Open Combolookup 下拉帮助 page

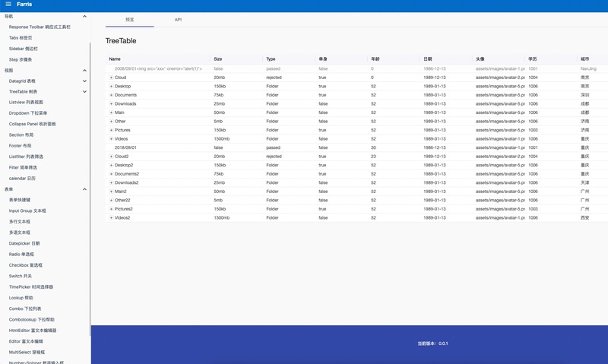point(31,319)
